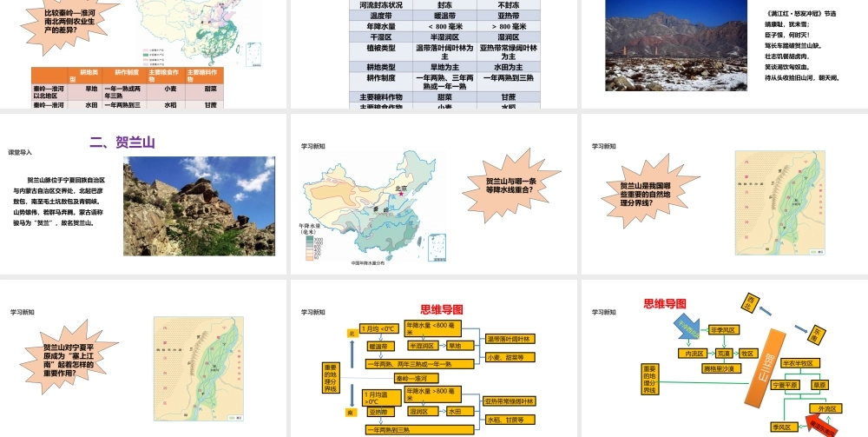The width and height of the screenshot is (868, 437).
Task: Click the 北京 star marker on the precipitation map
Action: (401, 194)
